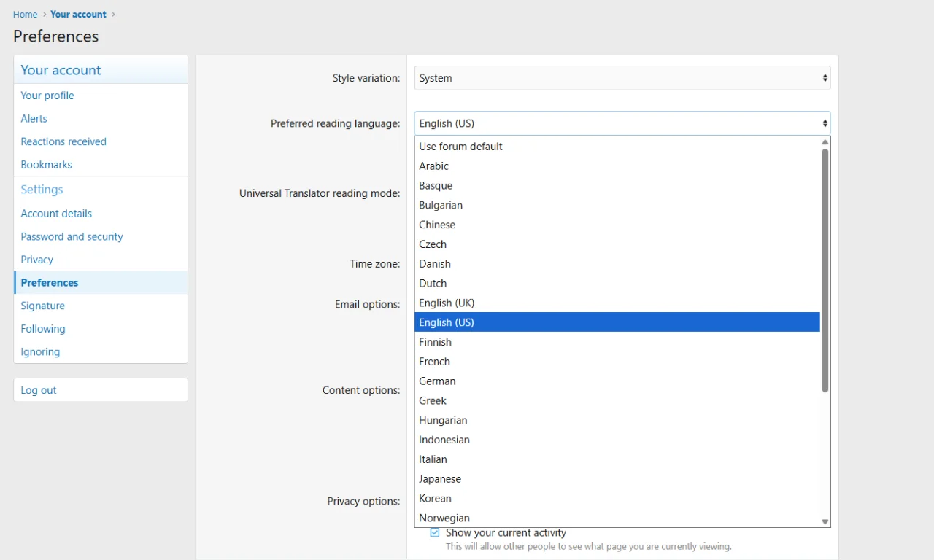The image size is (934, 560).
Task: Open Your account breadcrumb link
Action: [78, 15]
